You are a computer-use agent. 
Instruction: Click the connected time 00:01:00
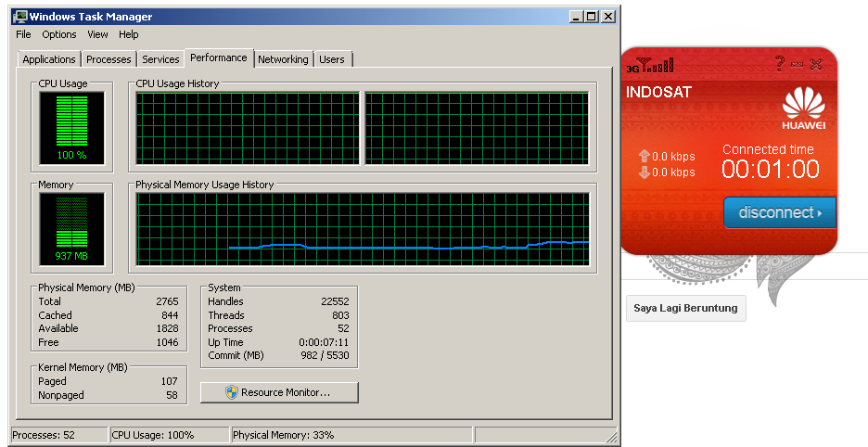tap(770, 169)
